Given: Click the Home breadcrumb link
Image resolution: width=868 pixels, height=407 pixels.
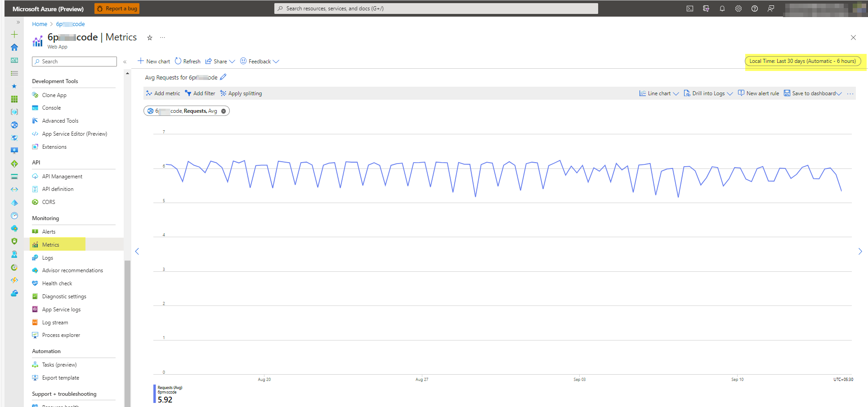Looking at the screenshot, I should pyautogui.click(x=40, y=24).
